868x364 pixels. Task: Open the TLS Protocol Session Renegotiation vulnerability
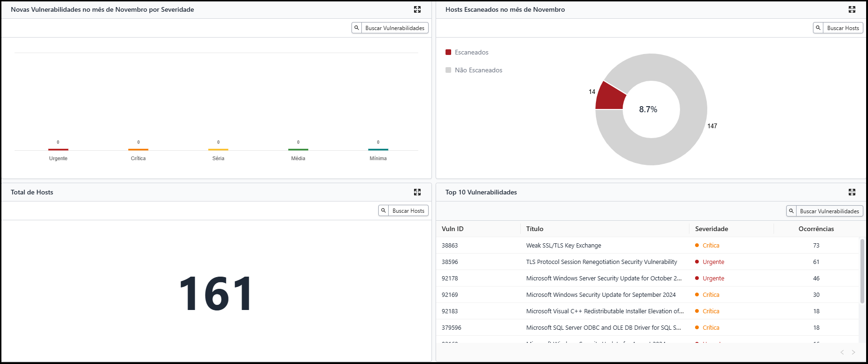click(601, 262)
